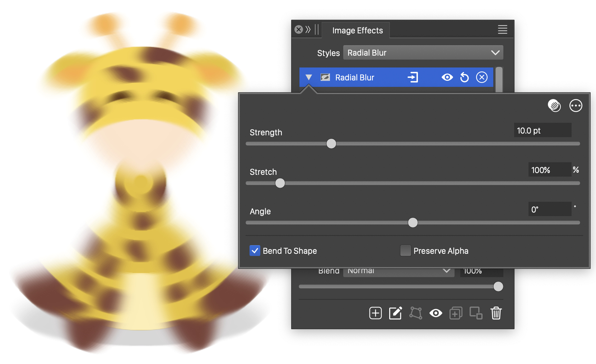Add a new effect with plus icon

375,313
